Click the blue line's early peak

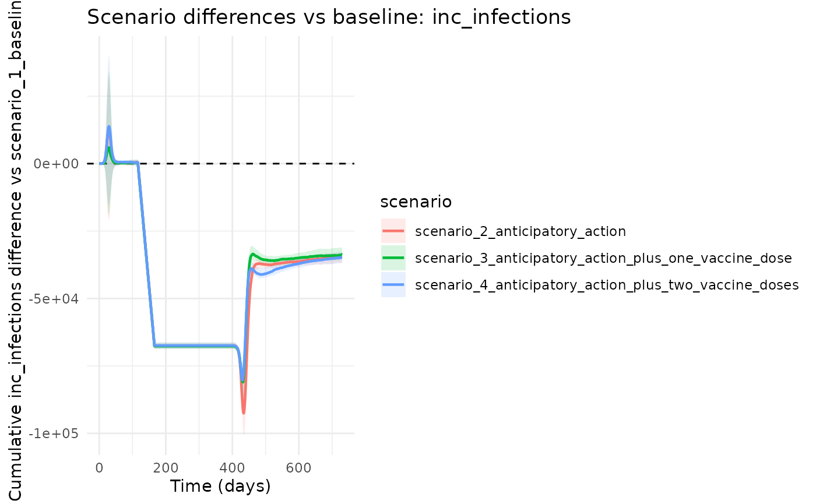pyautogui.click(x=108, y=127)
